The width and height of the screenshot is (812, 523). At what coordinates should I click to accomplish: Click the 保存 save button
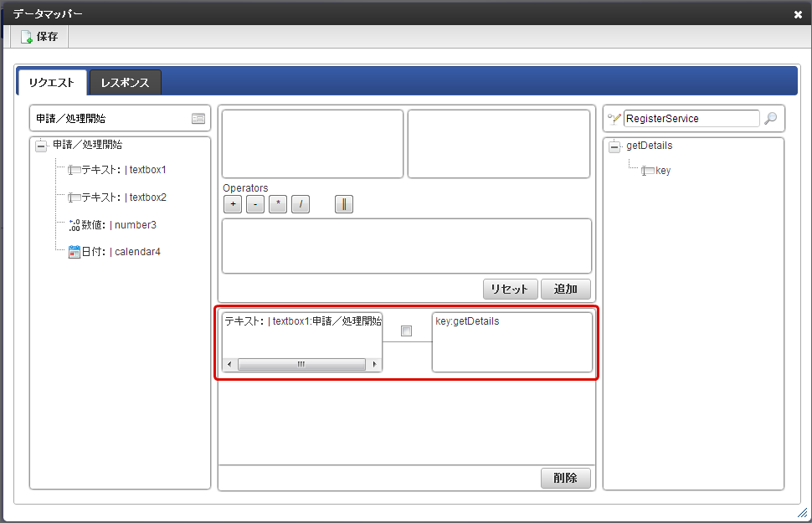click(39, 37)
